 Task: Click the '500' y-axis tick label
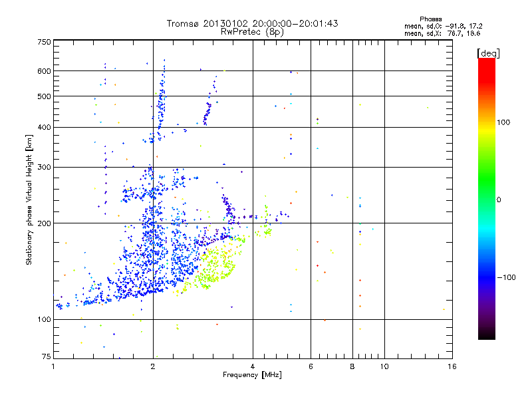point(44,96)
